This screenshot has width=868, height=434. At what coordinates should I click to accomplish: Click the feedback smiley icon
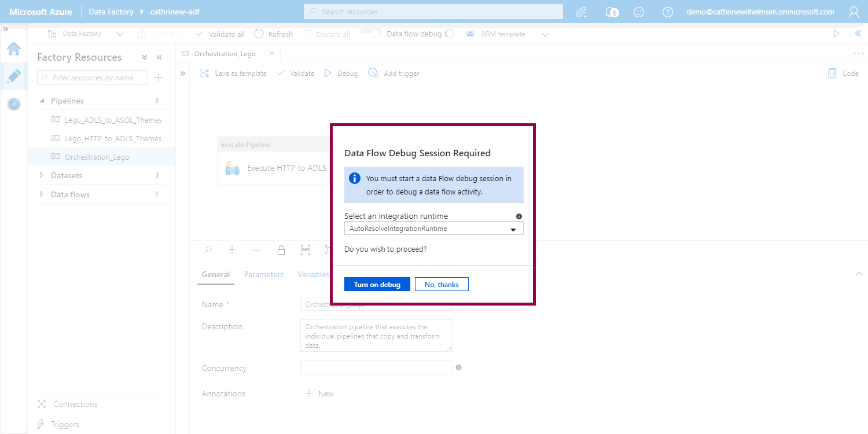(639, 12)
